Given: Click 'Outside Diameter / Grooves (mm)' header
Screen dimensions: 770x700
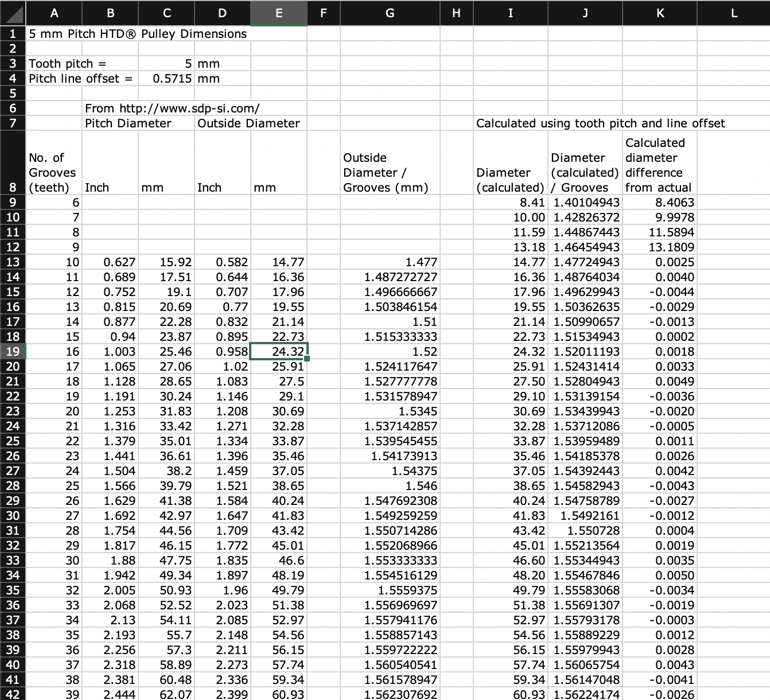Looking at the screenshot, I should point(390,163).
